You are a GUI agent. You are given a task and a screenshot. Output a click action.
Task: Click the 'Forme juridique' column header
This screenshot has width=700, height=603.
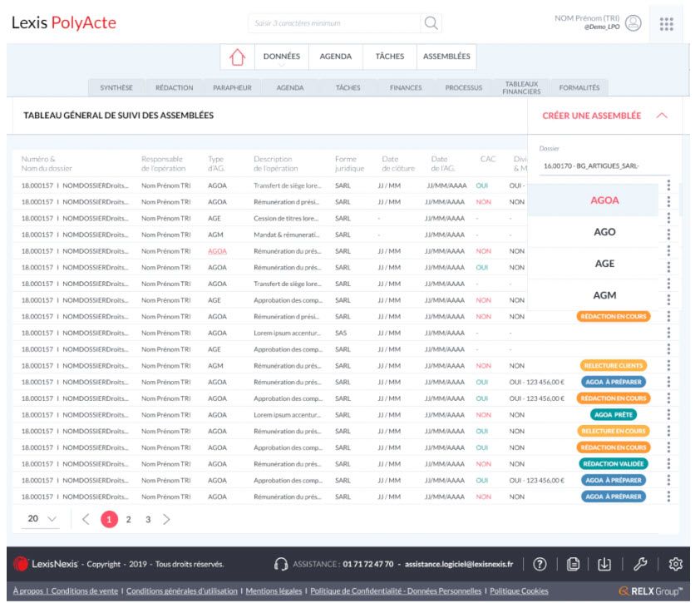[349, 164]
